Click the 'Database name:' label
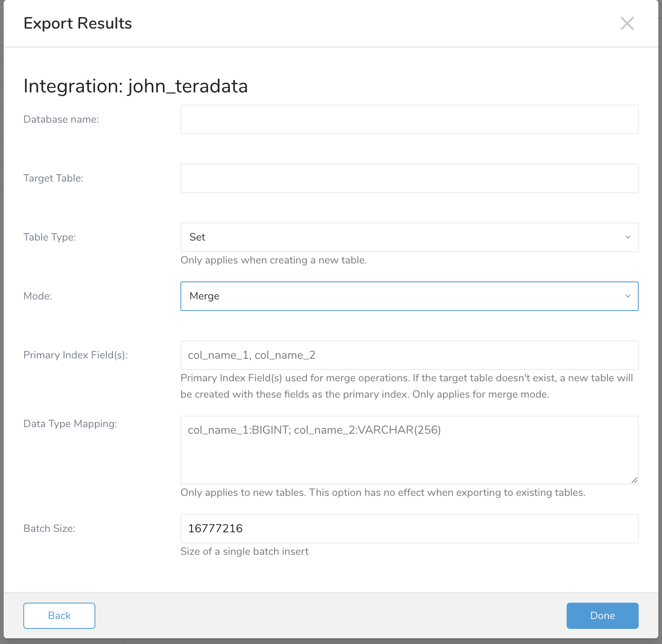The width and height of the screenshot is (662, 644). pos(61,119)
